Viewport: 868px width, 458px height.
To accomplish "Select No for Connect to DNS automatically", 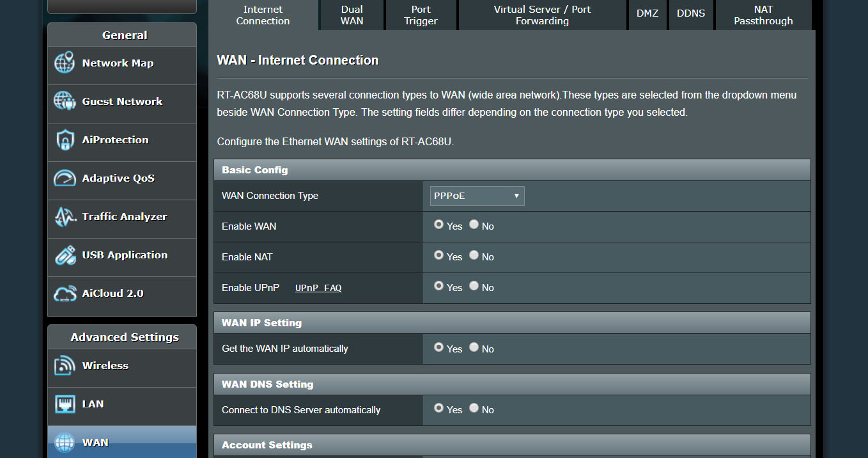I will click(474, 408).
